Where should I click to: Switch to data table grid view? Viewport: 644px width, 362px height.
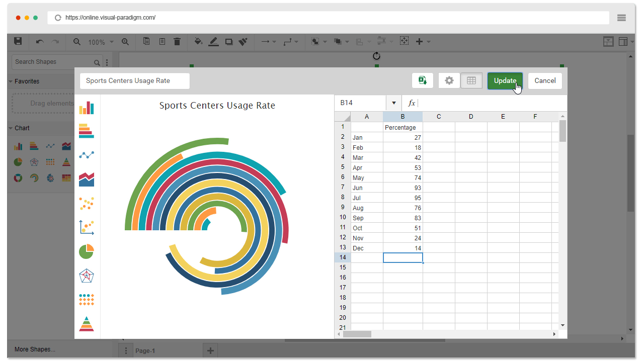pyautogui.click(x=471, y=80)
